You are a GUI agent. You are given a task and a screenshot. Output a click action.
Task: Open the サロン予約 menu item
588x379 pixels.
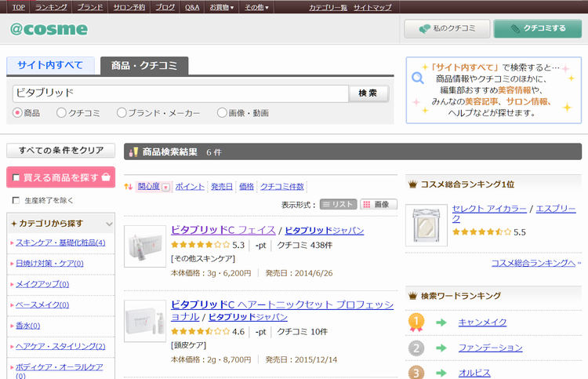129,7
